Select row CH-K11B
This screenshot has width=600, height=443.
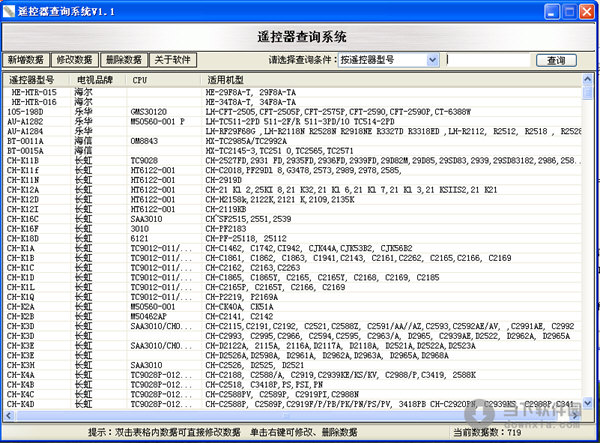pos(292,161)
